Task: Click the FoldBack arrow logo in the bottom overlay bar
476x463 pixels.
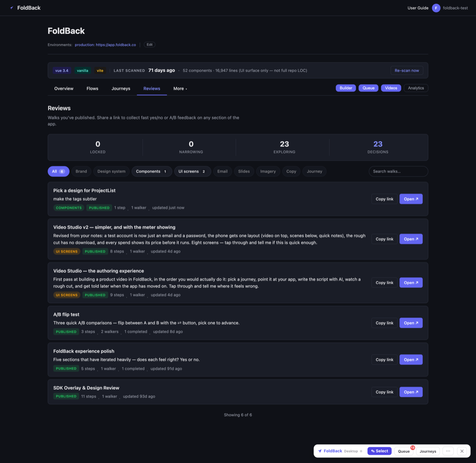Action: click(320, 451)
